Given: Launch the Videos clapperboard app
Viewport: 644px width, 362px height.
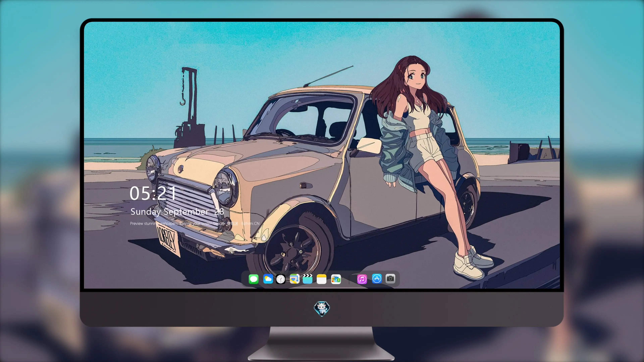Looking at the screenshot, I should click(x=308, y=279).
